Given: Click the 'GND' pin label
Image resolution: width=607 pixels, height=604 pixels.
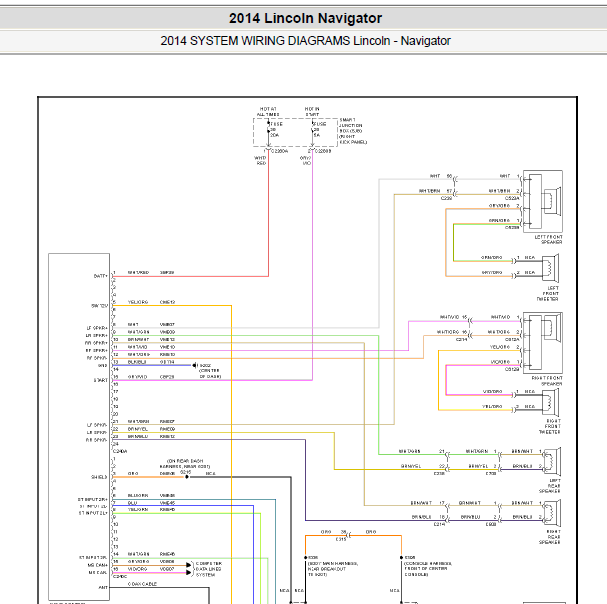Looking at the screenshot, I should coord(103,365).
